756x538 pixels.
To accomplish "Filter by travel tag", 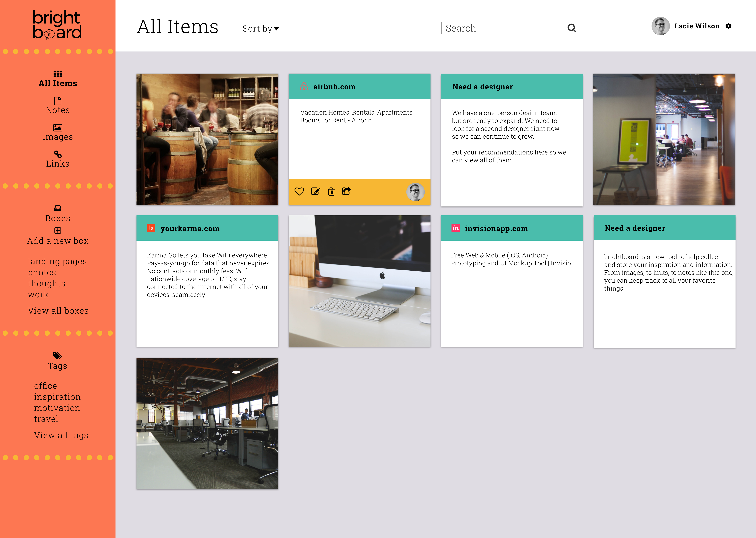I will [46, 419].
